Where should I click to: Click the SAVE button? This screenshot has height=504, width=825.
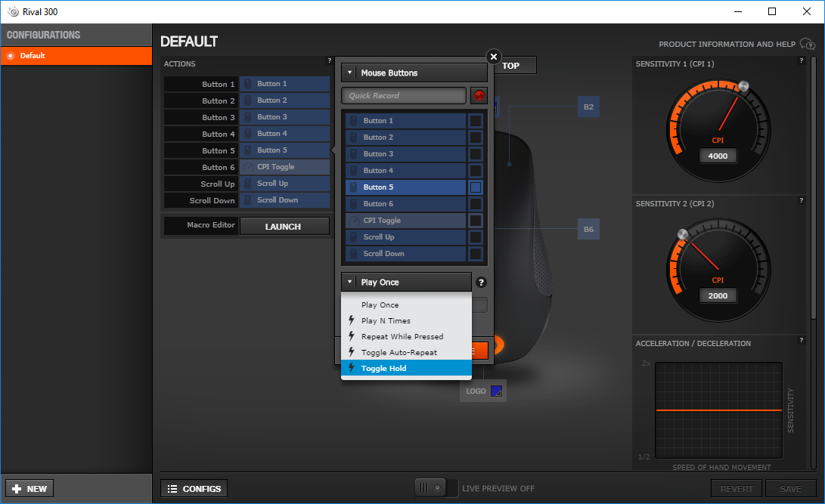pos(791,489)
